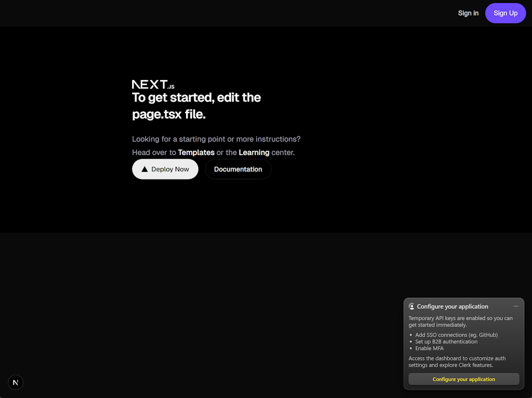Viewport: 532px width, 398px height.
Task: Open the Documentation page
Action: [237, 169]
